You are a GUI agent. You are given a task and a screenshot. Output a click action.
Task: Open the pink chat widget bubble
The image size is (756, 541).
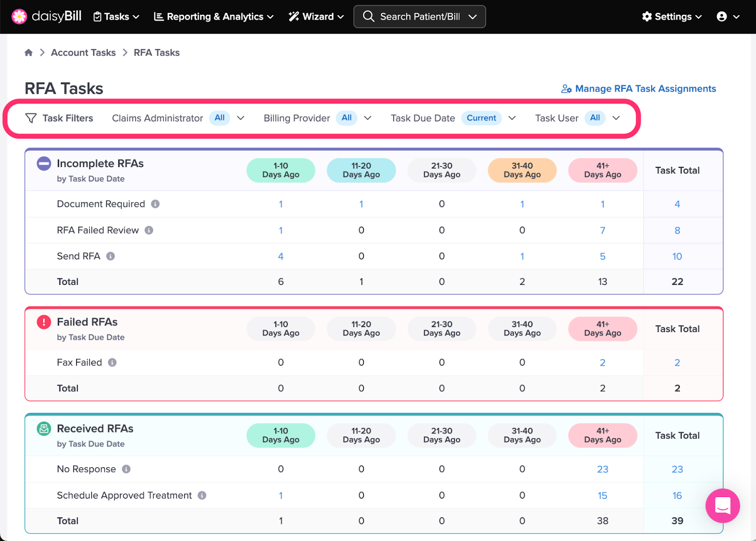[x=722, y=506]
